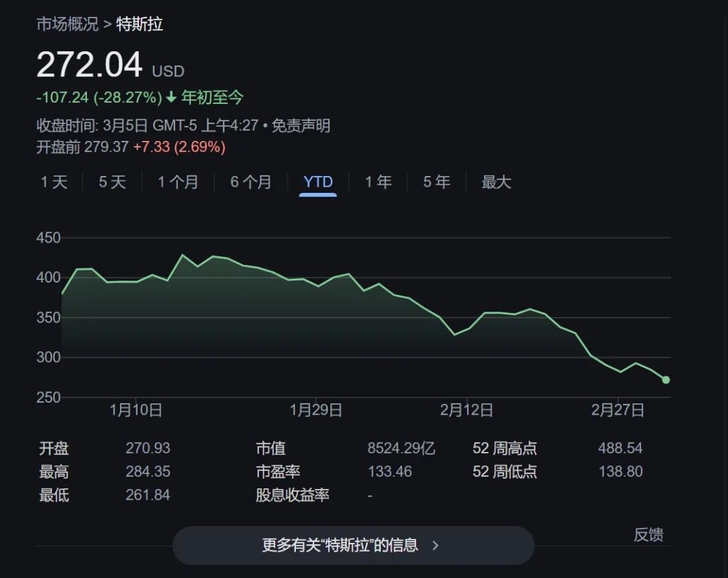Click the 1月29日 date label on the axis

coord(315,409)
